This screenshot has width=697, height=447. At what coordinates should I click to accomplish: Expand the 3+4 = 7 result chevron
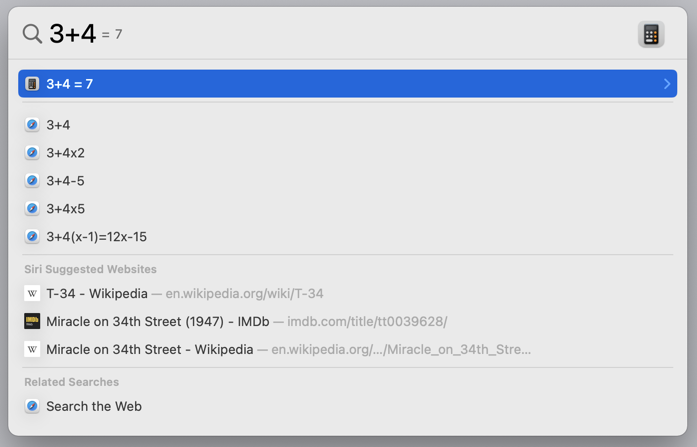pos(667,84)
